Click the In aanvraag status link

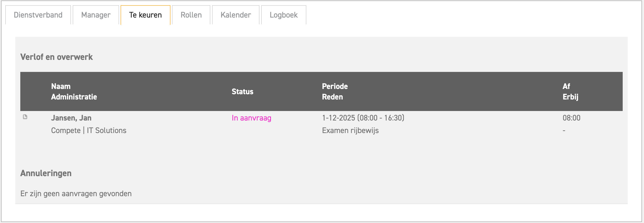[x=251, y=118]
